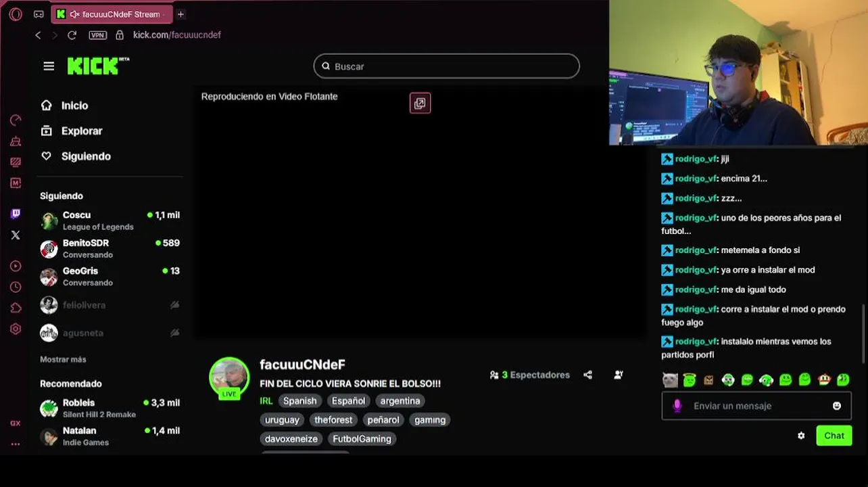Open GeoGris channel in Siguiendo list
This screenshot has height=487, width=868.
click(110, 276)
